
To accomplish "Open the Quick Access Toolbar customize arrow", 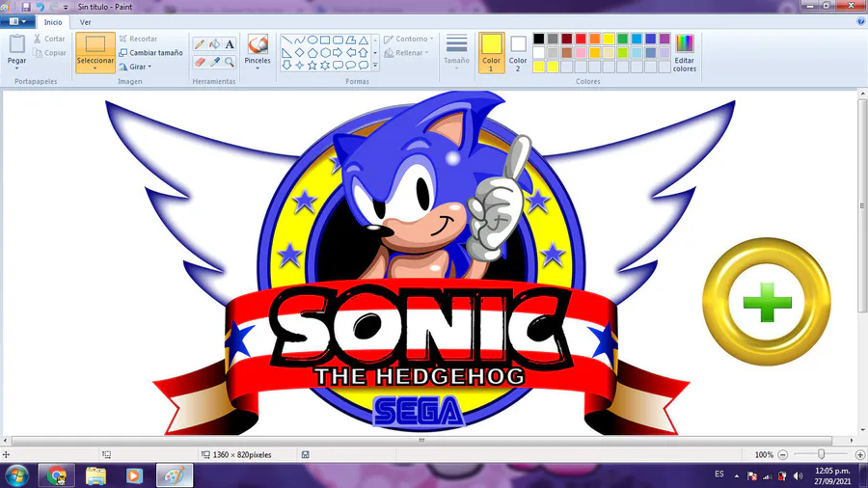I will 66,7.
